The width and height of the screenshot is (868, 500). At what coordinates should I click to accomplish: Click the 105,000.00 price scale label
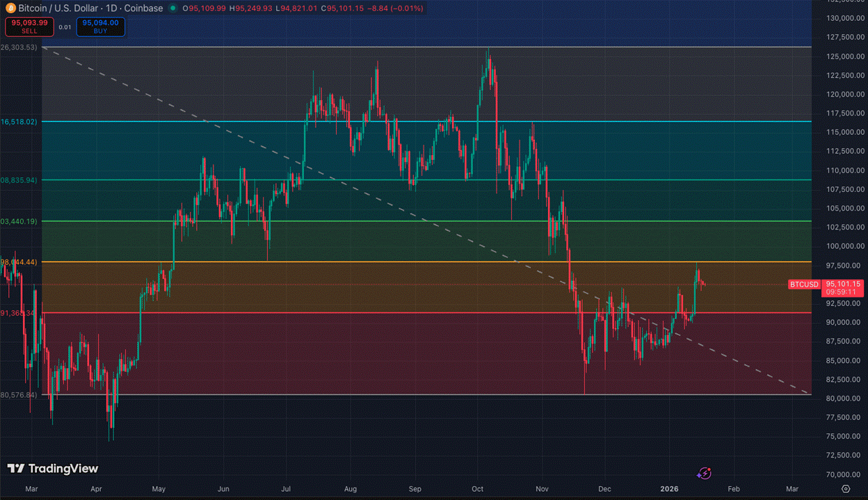[844, 208]
